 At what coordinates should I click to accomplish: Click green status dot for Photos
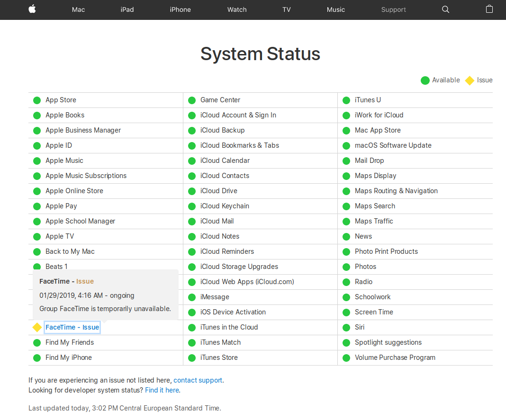point(346,267)
